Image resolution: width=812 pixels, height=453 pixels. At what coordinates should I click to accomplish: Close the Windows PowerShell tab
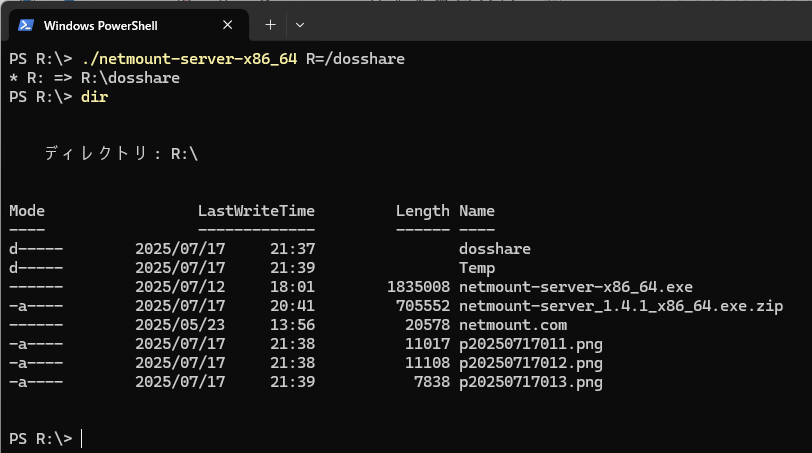pyautogui.click(x=228, y=25)
